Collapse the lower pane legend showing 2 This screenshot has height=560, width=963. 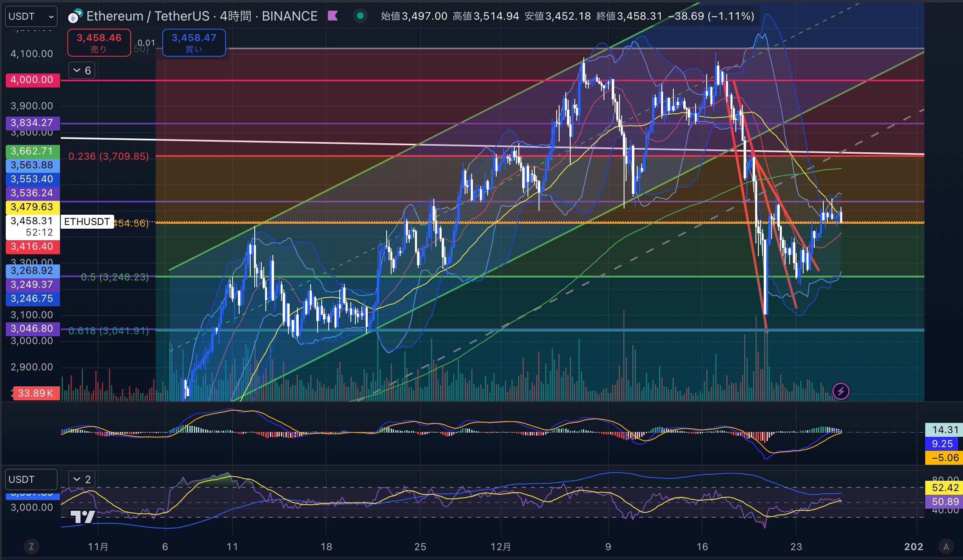(82, 479)
